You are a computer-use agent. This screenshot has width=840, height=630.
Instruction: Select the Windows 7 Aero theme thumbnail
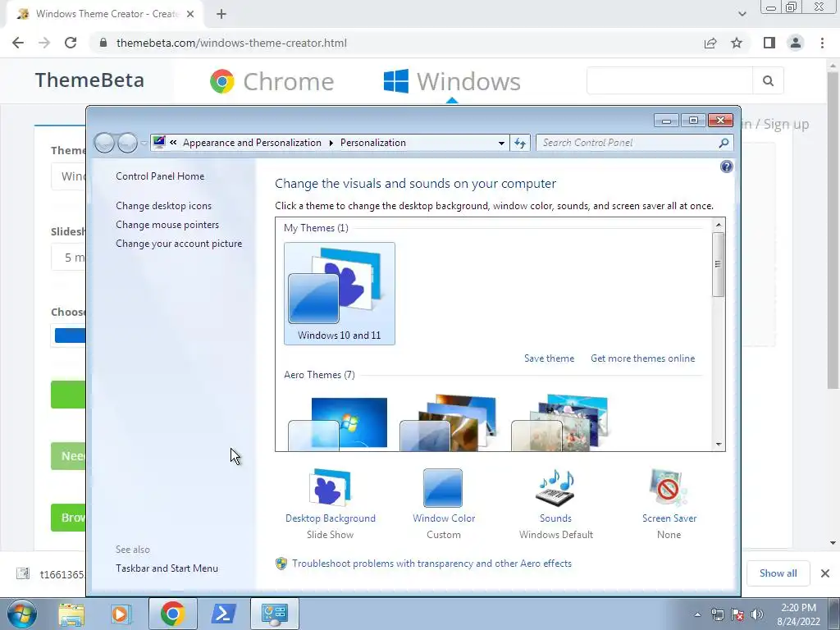pyautogui.click(x=337, y=423)
